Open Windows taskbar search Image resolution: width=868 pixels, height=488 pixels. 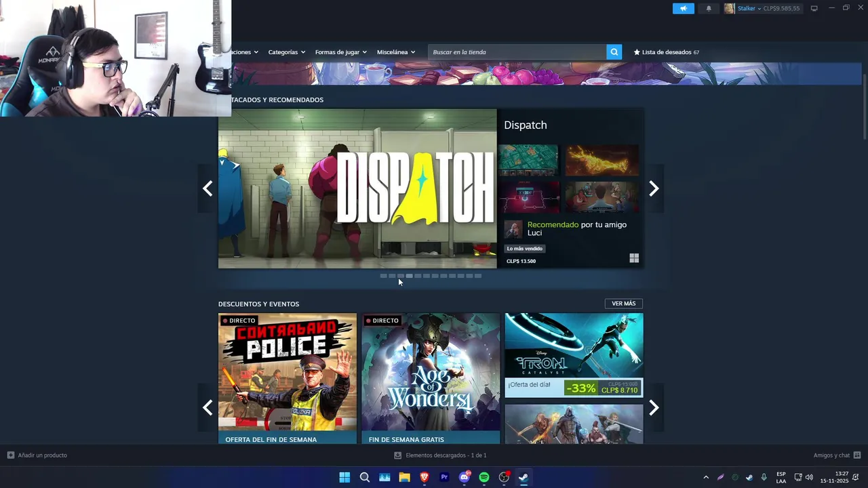pyautogui.click(x=365, y=477)
